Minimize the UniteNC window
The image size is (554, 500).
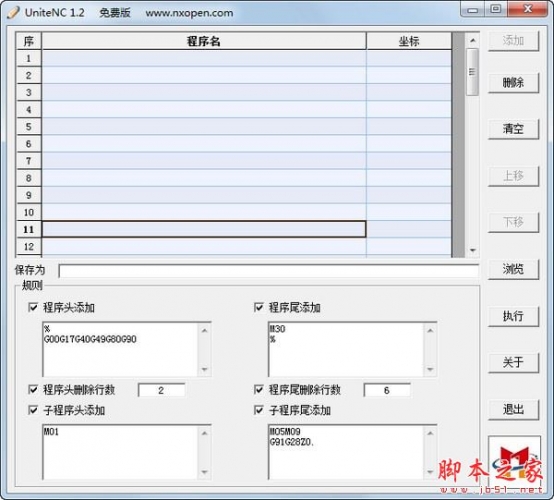[473, 10]
